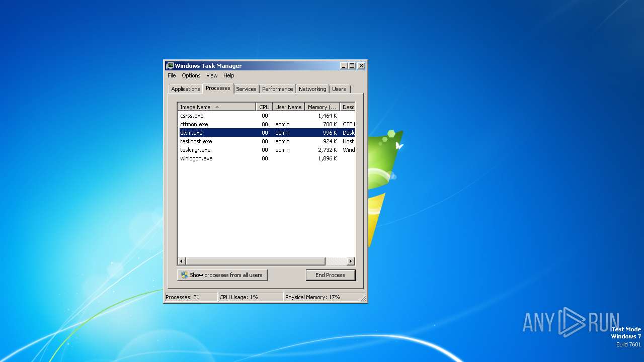The height and width of the screenshot is (362, 644).
Task: Open the Help menu
Action: [x=229, y=75]
